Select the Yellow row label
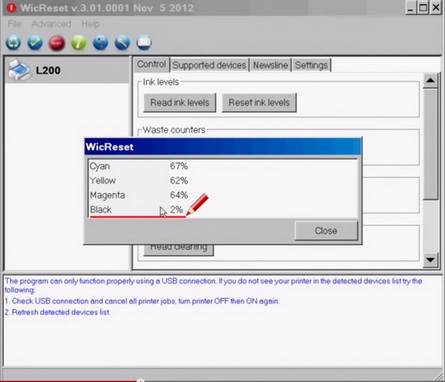Viewport: 445px width, 382px height. [103, 181]
